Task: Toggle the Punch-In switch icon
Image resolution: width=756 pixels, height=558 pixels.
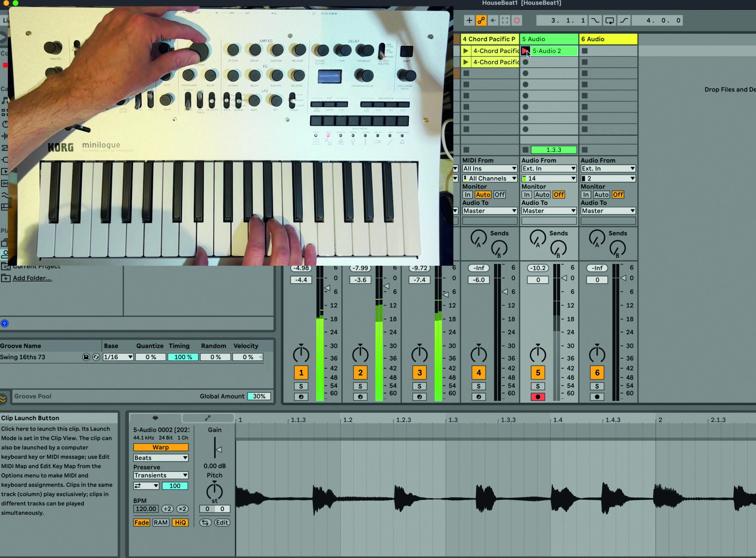Action: tap(595, 21)
